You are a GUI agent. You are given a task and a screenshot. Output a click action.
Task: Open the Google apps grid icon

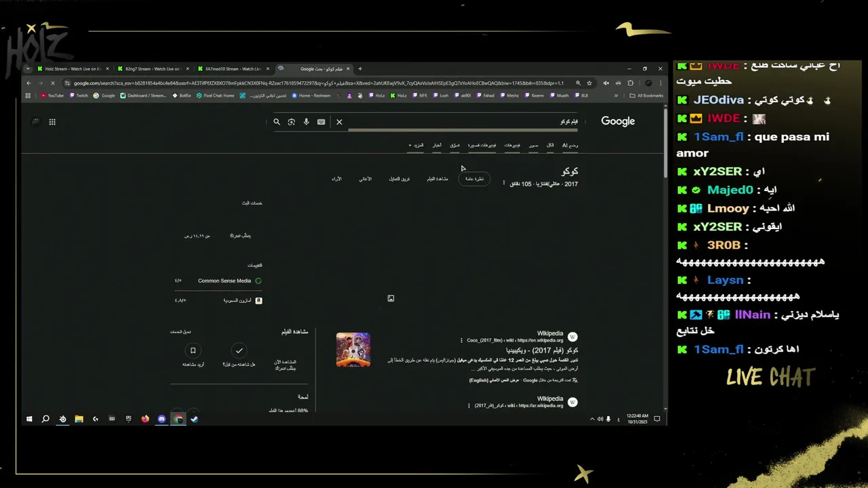[52, 122]
